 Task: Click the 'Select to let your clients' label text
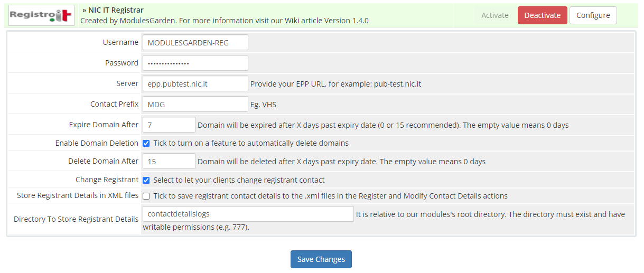(239, 180)
